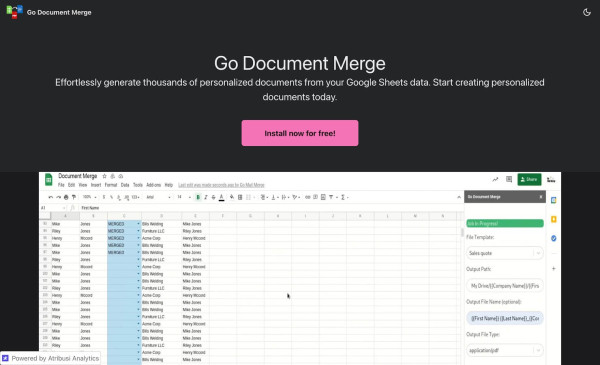This screenshot has height=365, width=600.
Task: Open the text rotation dropdown
Action: click(296, 197)
